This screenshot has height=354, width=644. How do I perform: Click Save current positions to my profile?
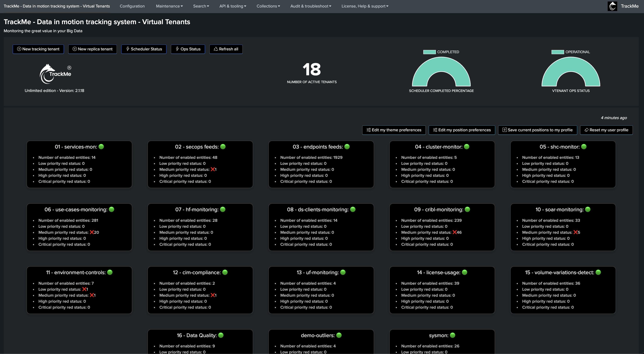[x=537, y=130]
